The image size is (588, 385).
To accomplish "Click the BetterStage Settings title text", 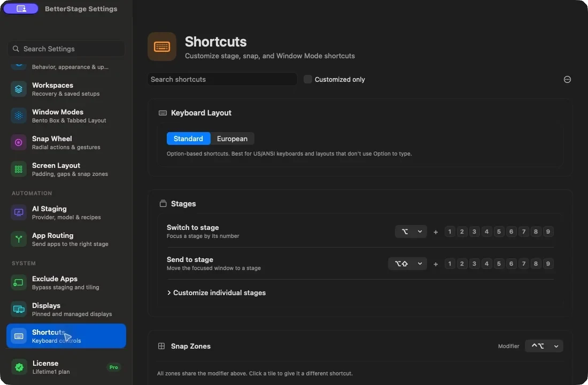I will [x=81, y=9].
